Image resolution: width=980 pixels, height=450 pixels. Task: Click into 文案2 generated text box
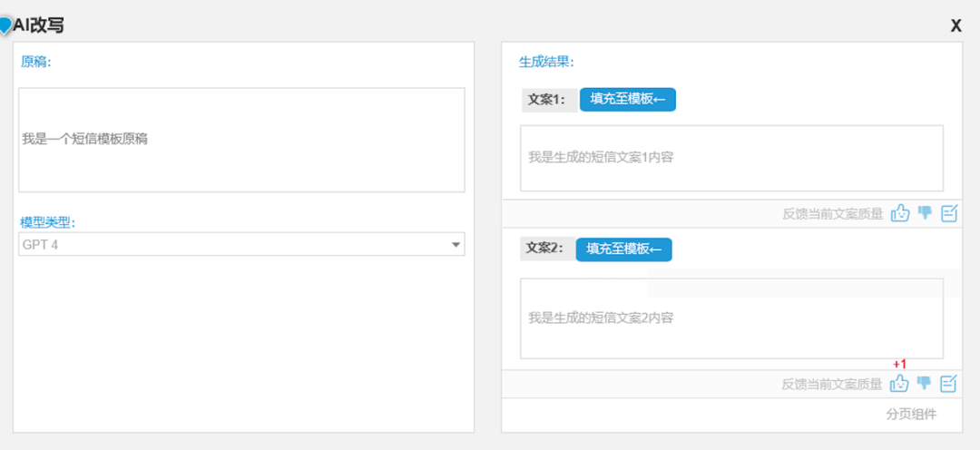point(731,318)
